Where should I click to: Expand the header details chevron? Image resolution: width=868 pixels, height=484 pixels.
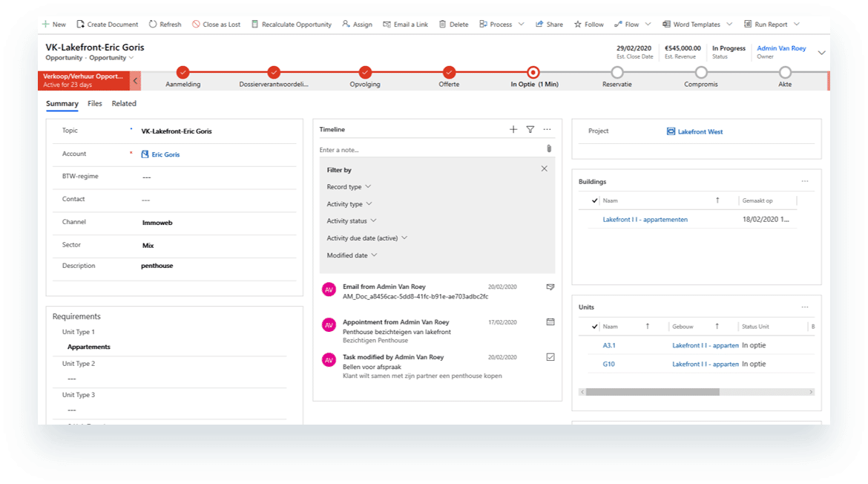click(821, 53)
